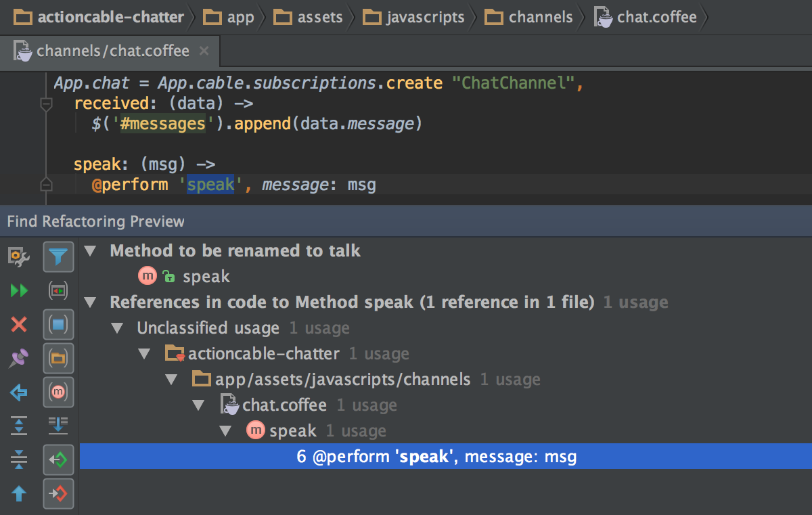Select the '6 @perform 'speak'' usage line
This screenshot has width=812, height=515.
pos(445,457)
